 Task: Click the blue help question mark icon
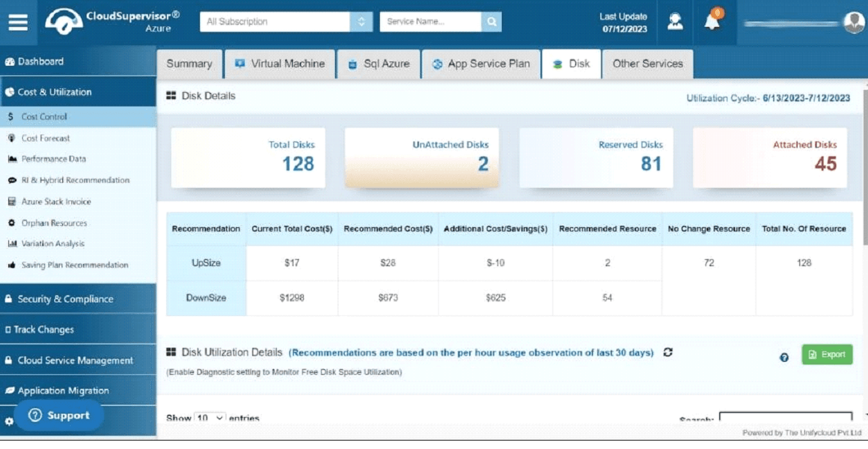click(x=784, y=358)
